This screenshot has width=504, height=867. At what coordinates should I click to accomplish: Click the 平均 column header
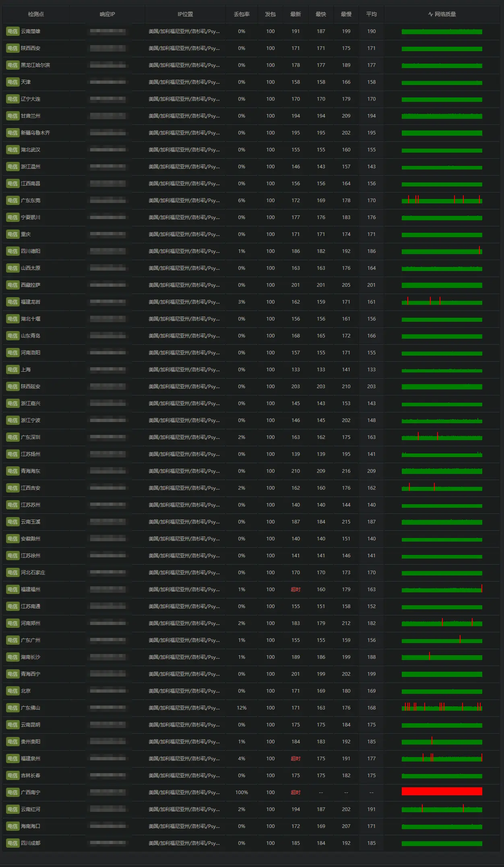click(371, 14)
